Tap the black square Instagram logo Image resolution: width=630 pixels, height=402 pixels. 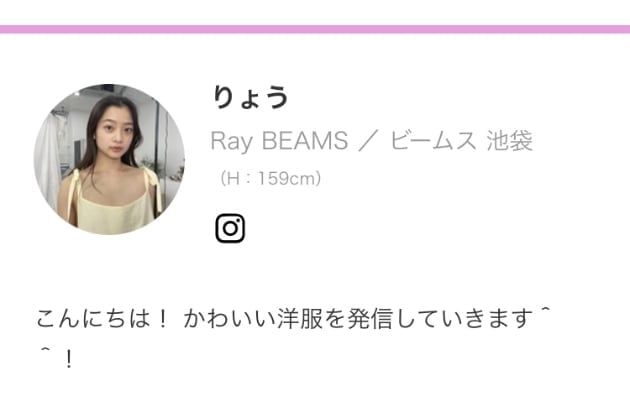[x=230, y=228]
